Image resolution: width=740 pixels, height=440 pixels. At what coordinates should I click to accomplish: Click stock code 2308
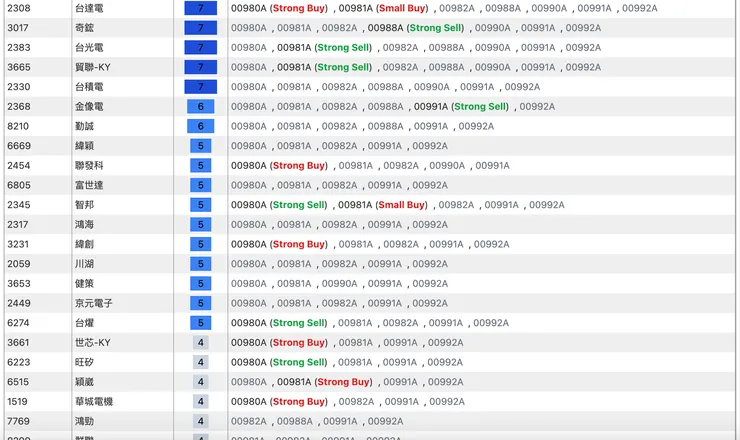point(19,8)
